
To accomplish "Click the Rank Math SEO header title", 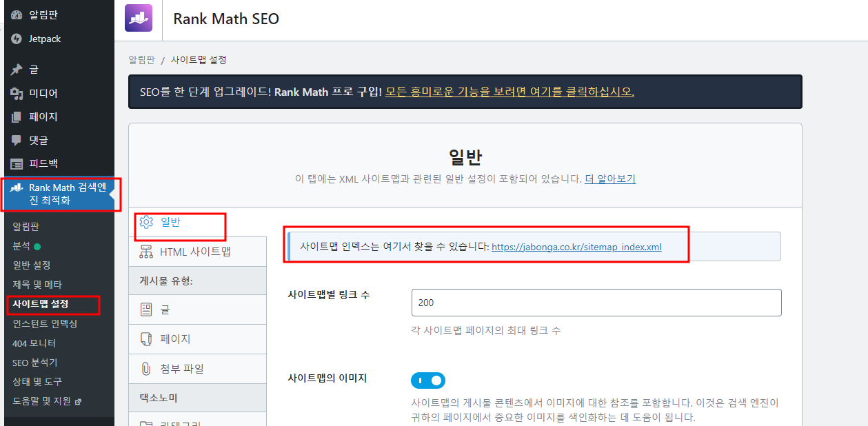I will coord(226,19).
